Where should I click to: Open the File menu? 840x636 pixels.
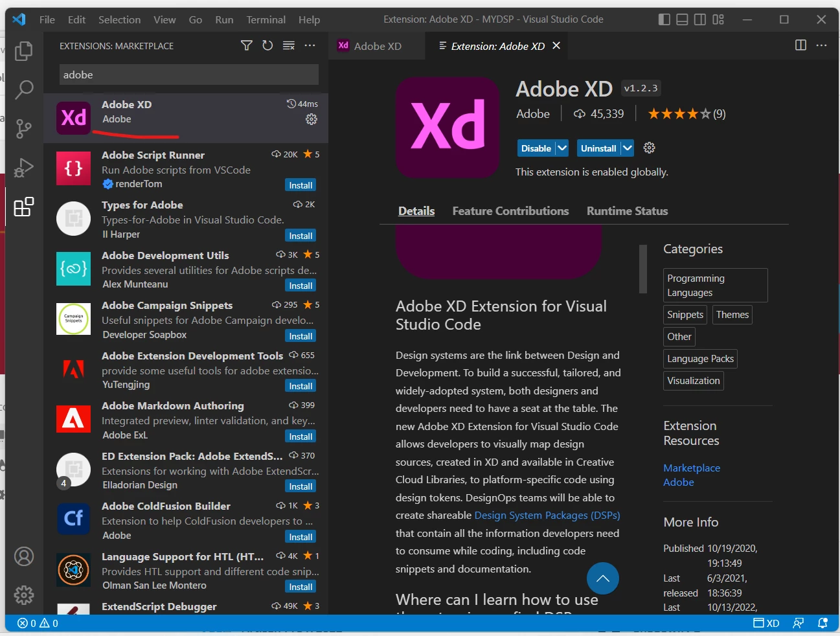(47, 19)
